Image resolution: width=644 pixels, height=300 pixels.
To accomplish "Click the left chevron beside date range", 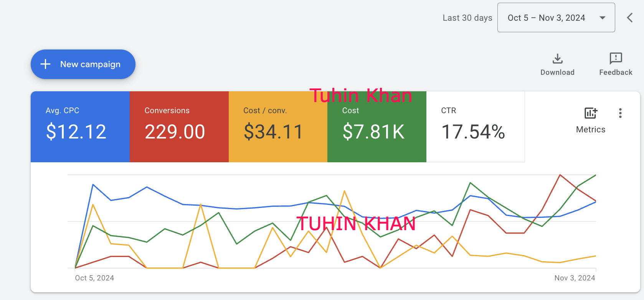I will pos(630,18).
